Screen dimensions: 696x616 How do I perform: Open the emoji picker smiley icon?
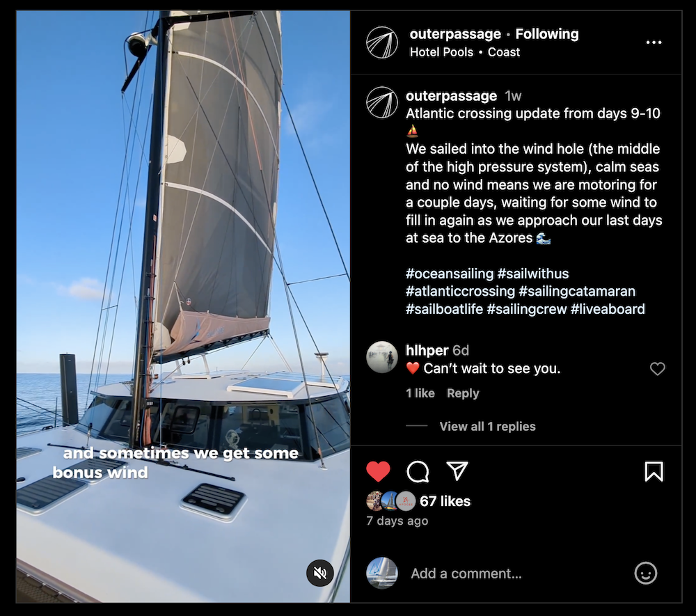[x=646, y=573]
